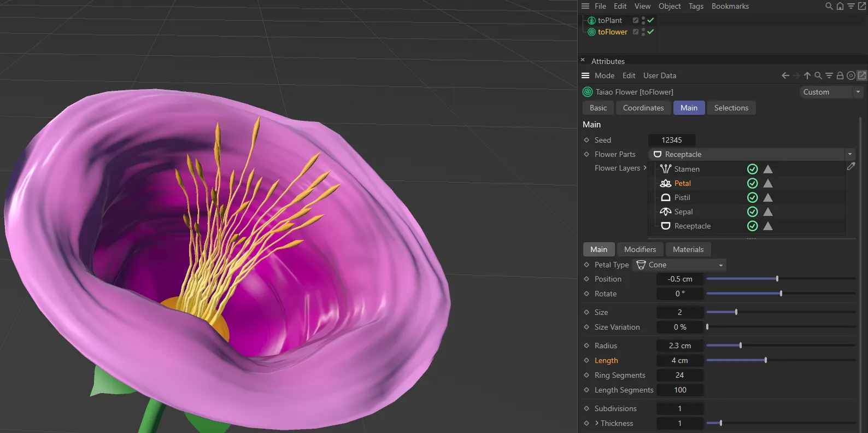Screen dimensions: 868x433
Task: Click the Petal layer triangle icon
Action: 768,183
